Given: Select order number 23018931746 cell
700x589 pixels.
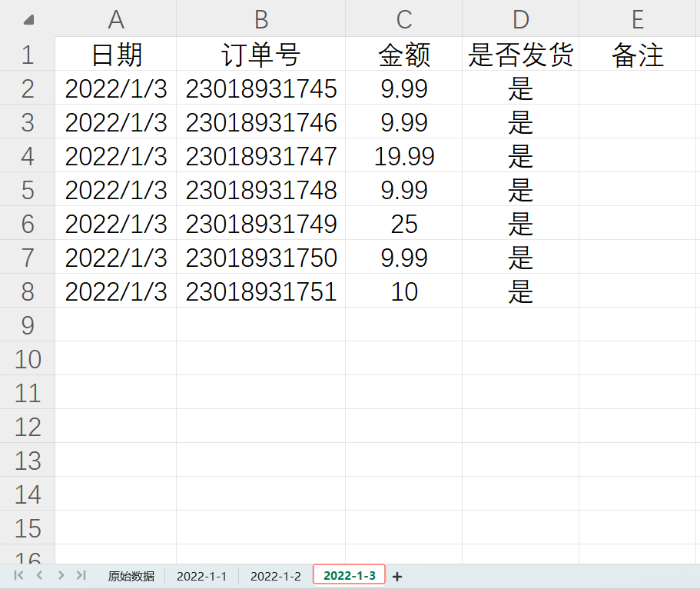Looking at the screenshot, I should point(261,121).
